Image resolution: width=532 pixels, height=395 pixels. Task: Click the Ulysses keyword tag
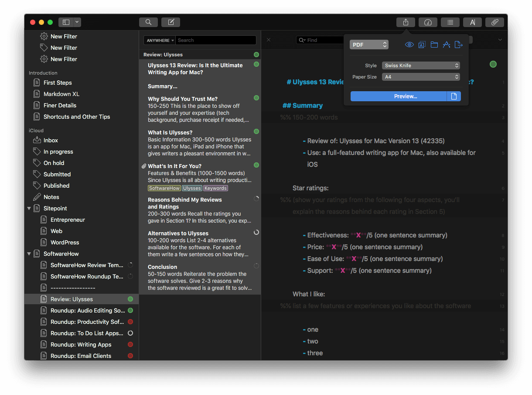pyautogui.click(x=192, y=188)
